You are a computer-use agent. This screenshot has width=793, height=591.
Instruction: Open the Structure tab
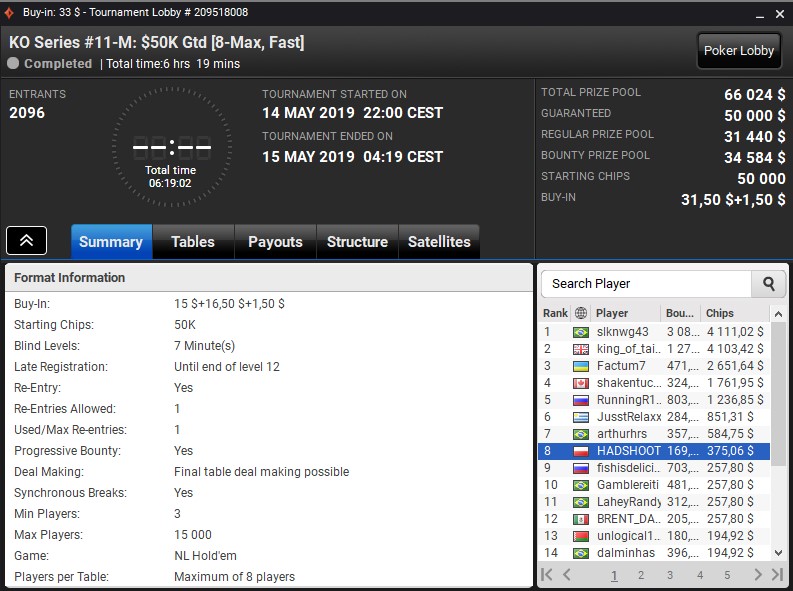[357, 242]
